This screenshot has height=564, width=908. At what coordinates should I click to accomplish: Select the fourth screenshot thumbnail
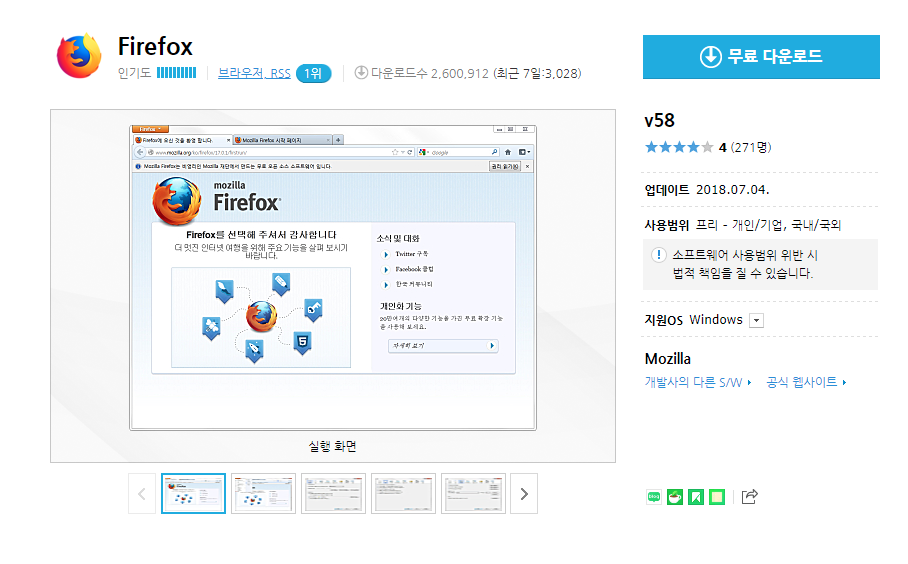click(x=403, y=493)
